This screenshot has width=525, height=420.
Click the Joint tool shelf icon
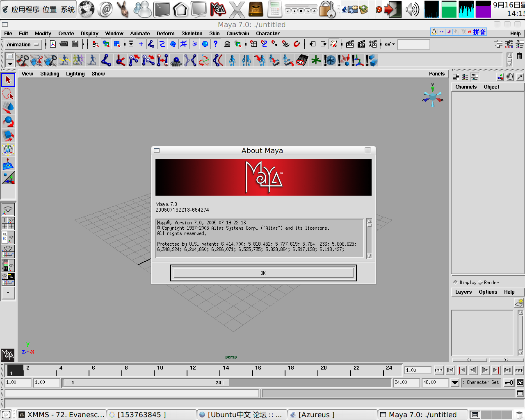point(106,60)
